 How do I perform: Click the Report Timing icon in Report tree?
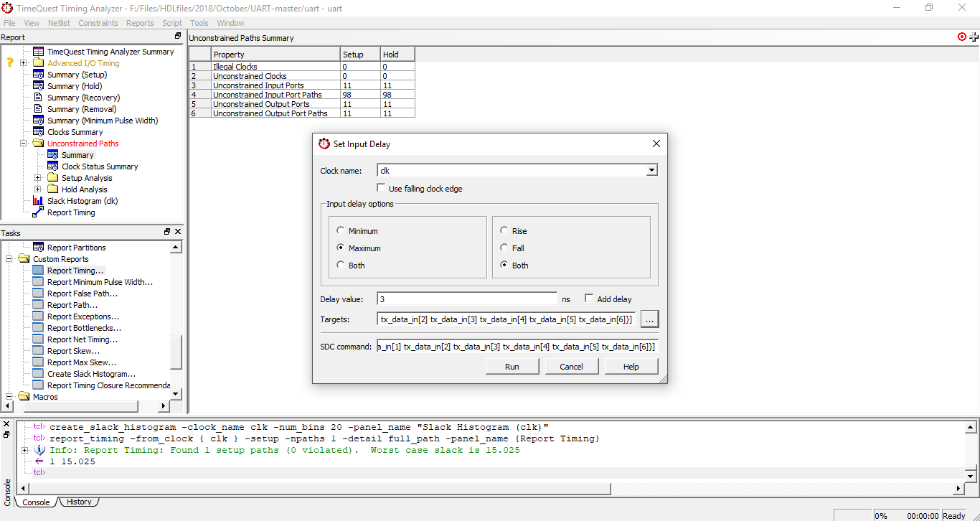point(38,212)
